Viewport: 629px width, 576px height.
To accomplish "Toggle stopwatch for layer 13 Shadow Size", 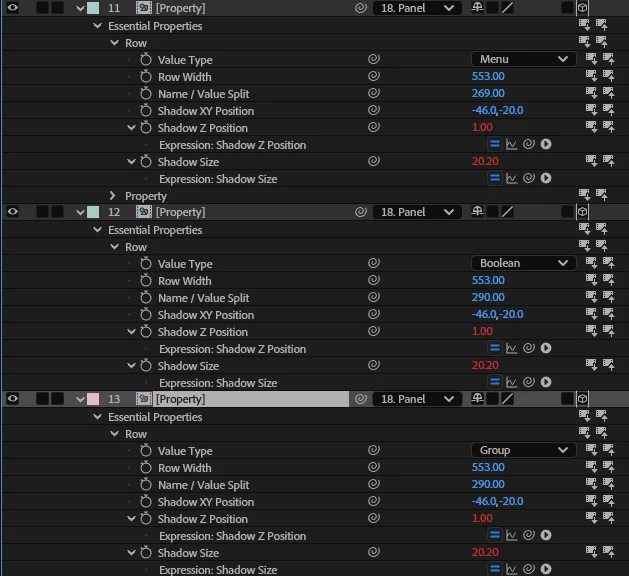I will pos(146,552).
